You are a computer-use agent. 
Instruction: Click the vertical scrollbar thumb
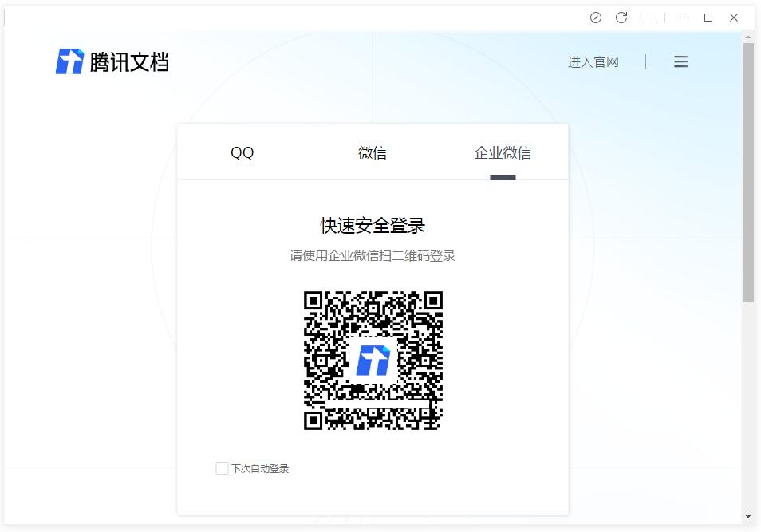click(748, 173)
